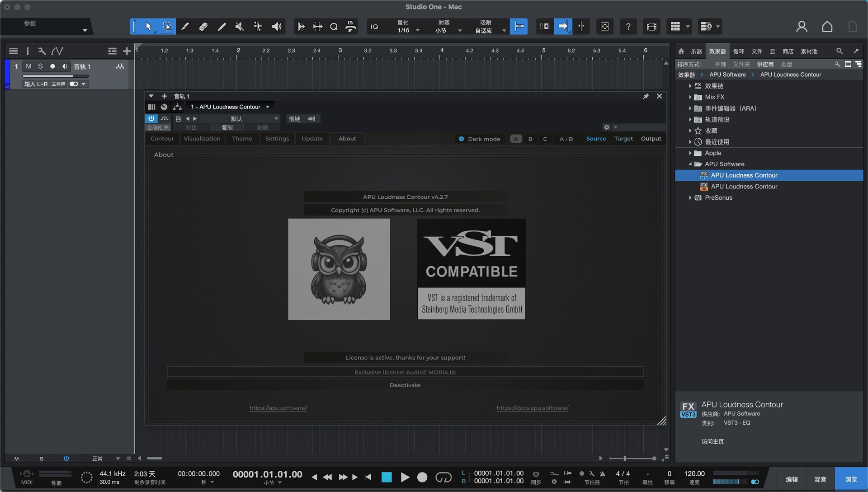868x492 pixels.
Task: Toggle the plugin power bypass button
Action: 151,118
